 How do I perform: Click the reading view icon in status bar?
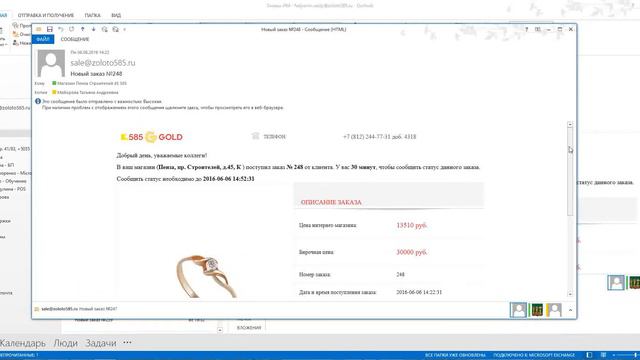click(x=603, y=355)
